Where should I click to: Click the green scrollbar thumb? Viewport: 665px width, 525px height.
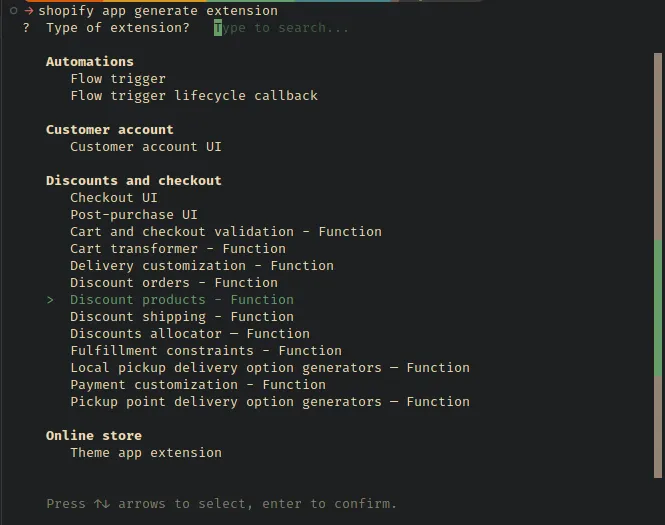tap(658, 308)
